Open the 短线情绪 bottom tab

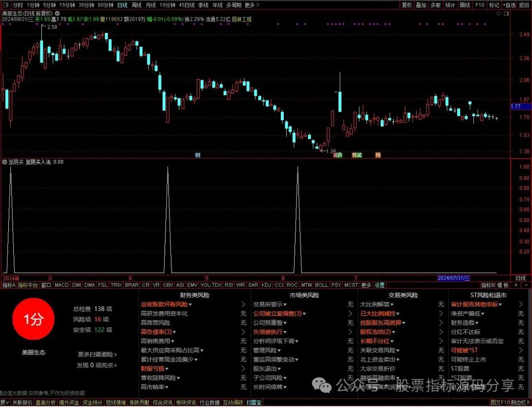[116, 403]
